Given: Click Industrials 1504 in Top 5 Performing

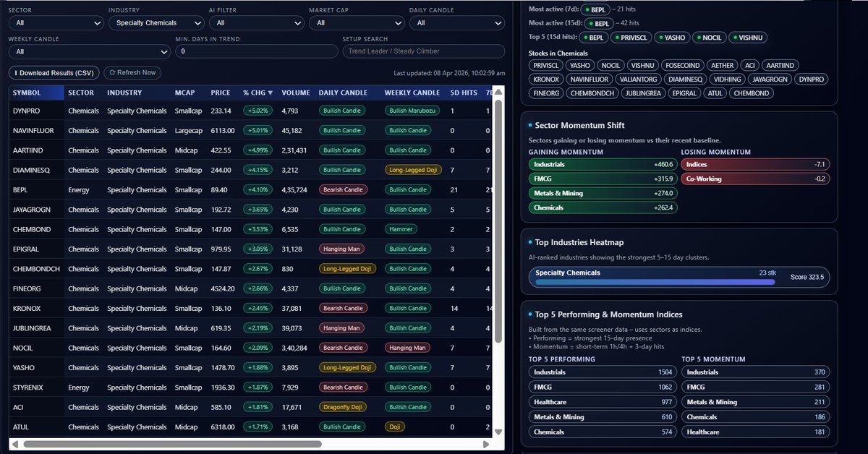Looking at the screenshot, I should pyautogui.click(x=603, y=372).
